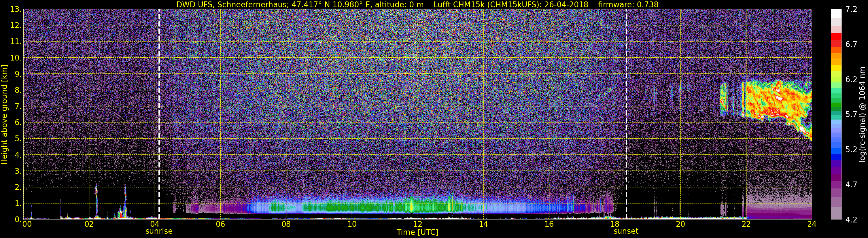This screenshot has height=238, width=868.
Task: Click the colorbar tick label 5.7
Action: (x=851, y=115)
